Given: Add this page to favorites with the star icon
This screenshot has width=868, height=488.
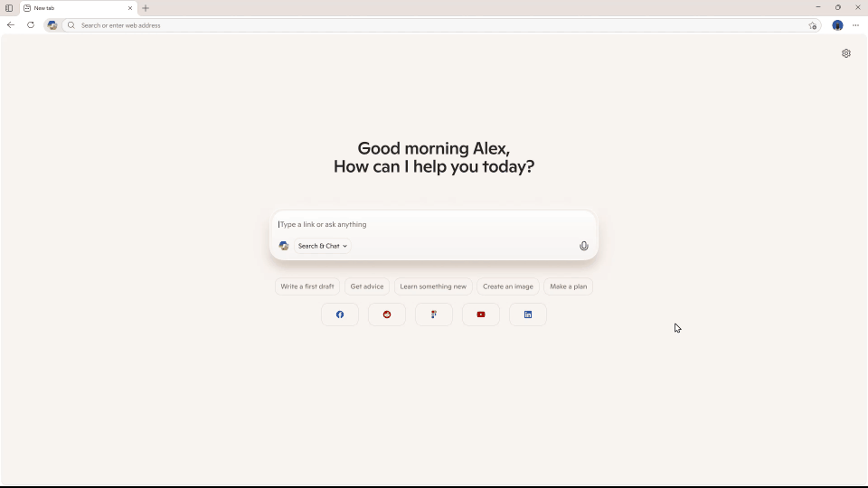Looking at the screenshot, I should 812,25.
